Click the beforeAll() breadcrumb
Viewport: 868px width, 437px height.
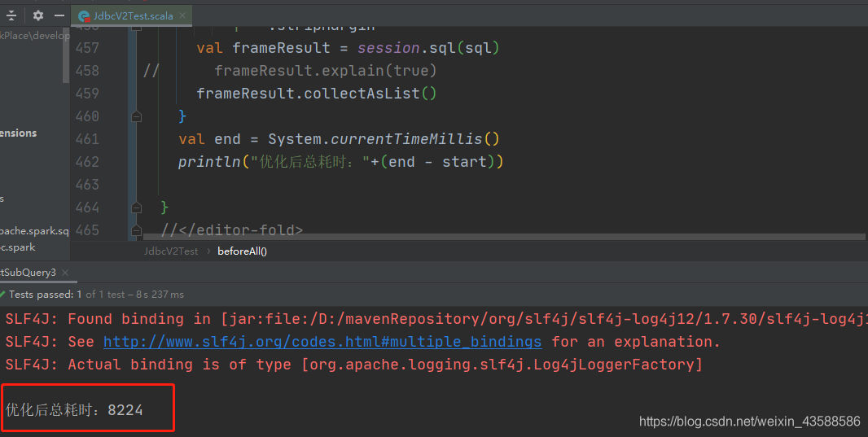click(x=242, y=251)
